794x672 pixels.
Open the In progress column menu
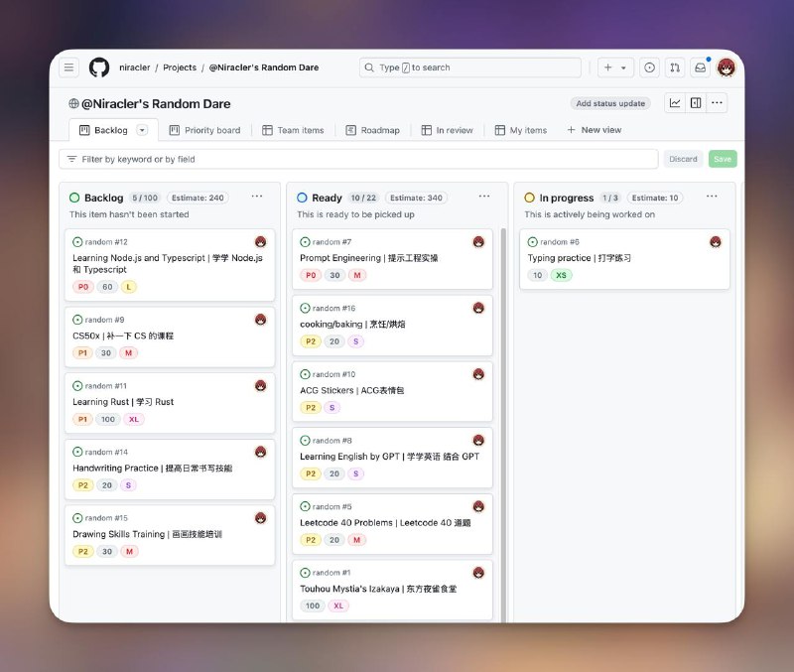712,198
